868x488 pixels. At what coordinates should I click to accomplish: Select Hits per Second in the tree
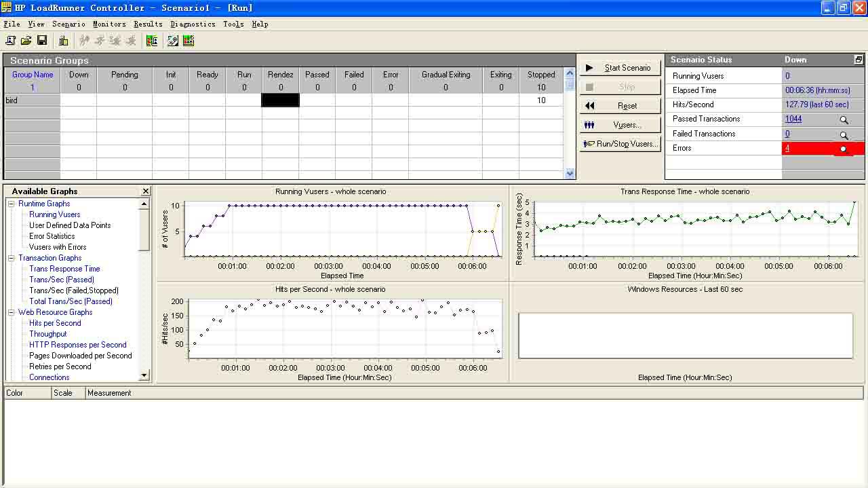tap(55, 323)
